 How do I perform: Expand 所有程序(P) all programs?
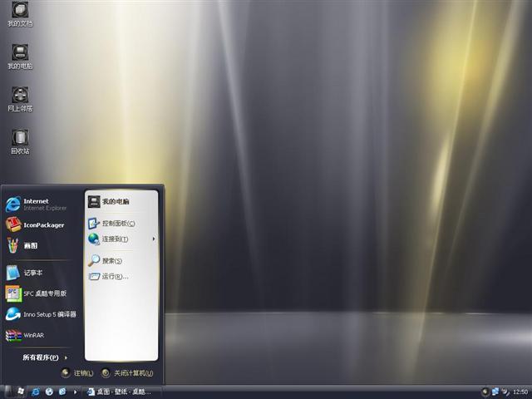[x=45, y=357]
